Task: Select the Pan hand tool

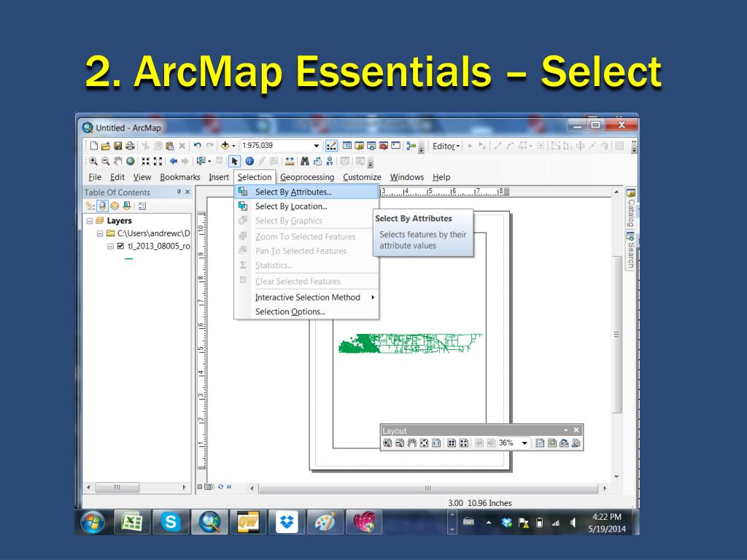Action: coord(117,161)
